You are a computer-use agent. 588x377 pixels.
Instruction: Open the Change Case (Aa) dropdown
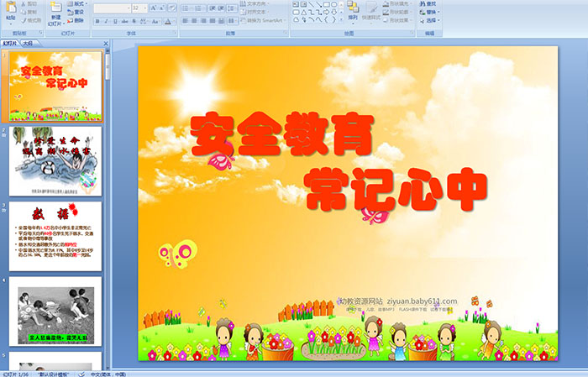tap(155, 21)
